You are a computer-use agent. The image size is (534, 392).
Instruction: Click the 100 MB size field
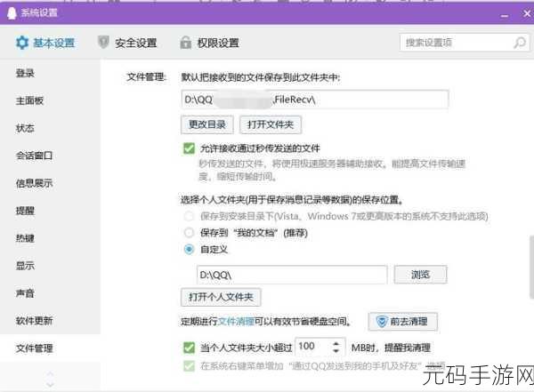pyautogui.click(x=320, y=347)
